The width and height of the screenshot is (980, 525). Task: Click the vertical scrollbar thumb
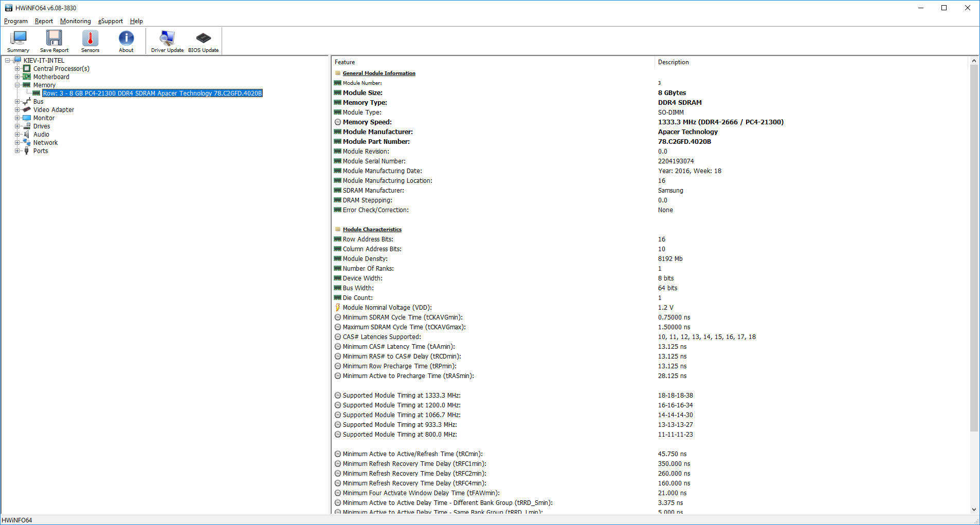click(x=974, y=249)
